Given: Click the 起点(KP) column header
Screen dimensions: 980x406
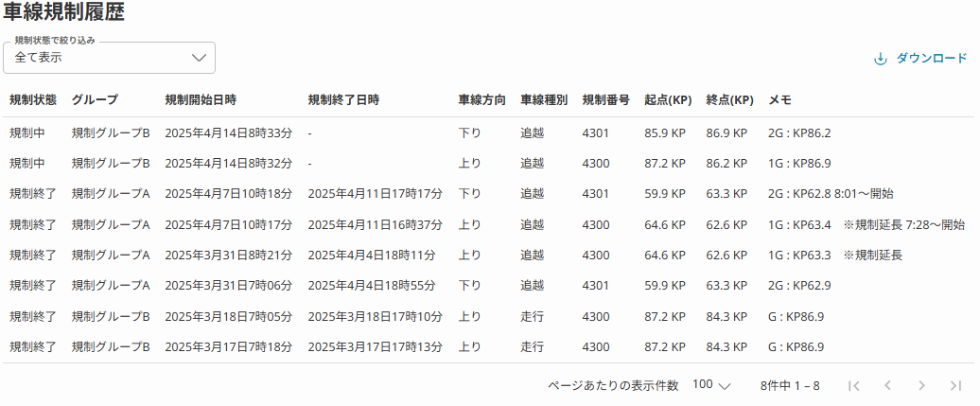Looking at the screenshot, I should (x=667, y=100).
